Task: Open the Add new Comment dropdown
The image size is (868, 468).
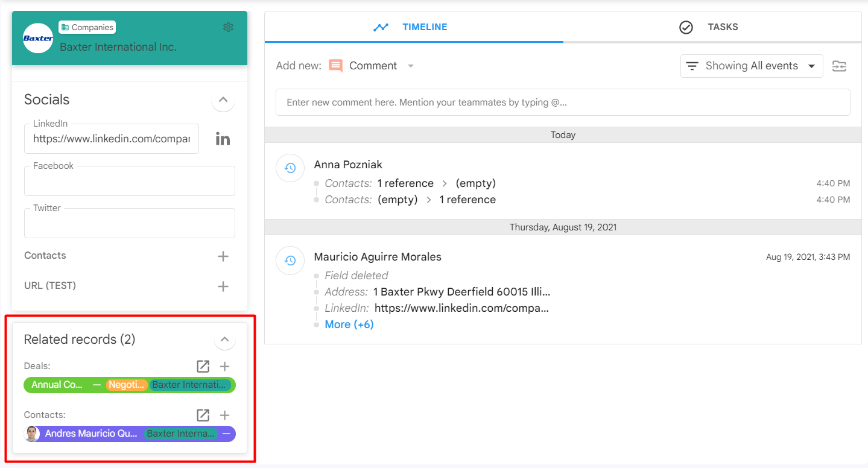Action: tap(411, 66)
